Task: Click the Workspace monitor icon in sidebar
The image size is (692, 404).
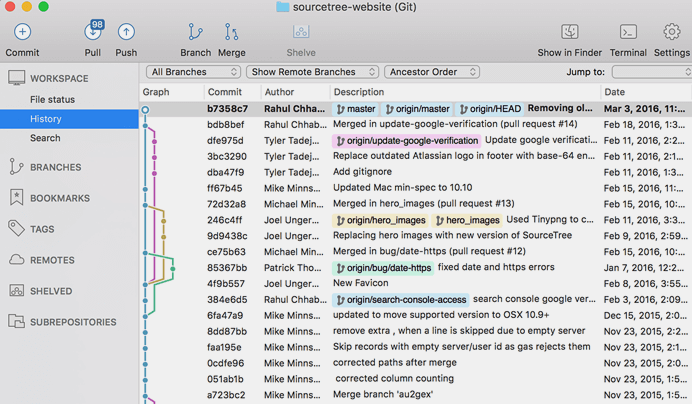Action: pos(16,78)
